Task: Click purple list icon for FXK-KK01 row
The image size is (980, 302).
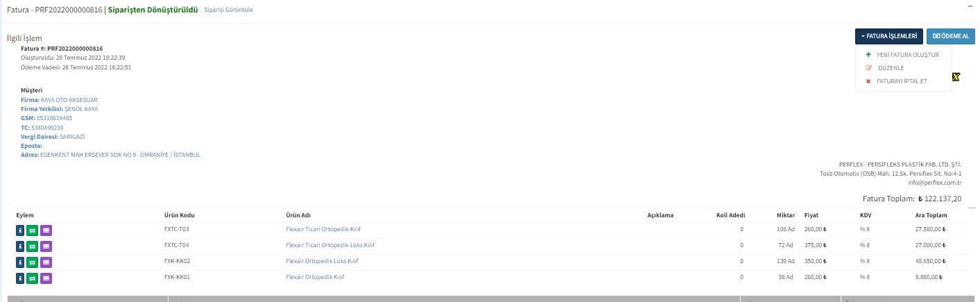Action: pyautogui.click(x=46, y=278)
